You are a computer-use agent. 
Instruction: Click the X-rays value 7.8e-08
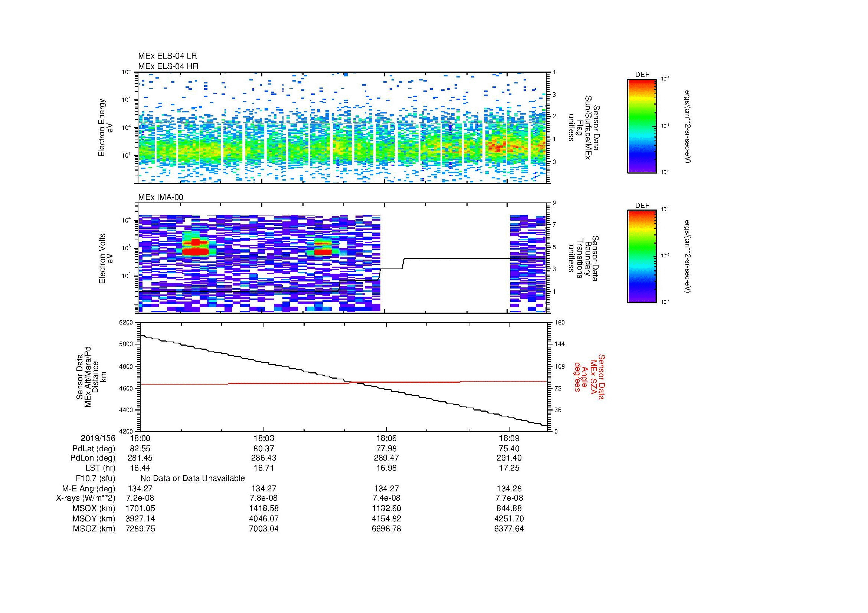[x=263, y=498]
